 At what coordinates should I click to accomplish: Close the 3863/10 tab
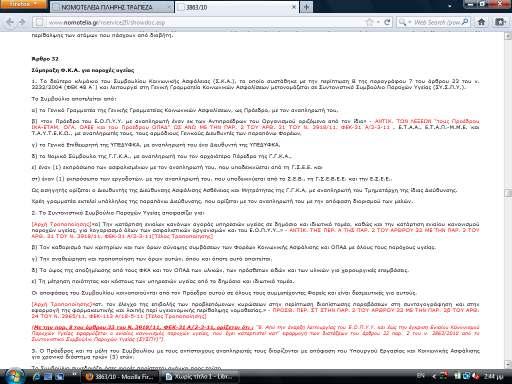point(294,7)
